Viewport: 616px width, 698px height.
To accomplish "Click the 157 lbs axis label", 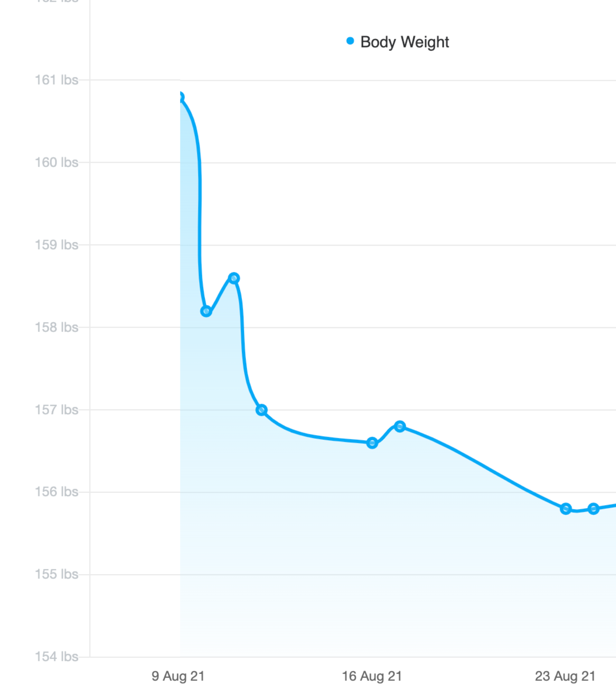I will click(57, 410).
